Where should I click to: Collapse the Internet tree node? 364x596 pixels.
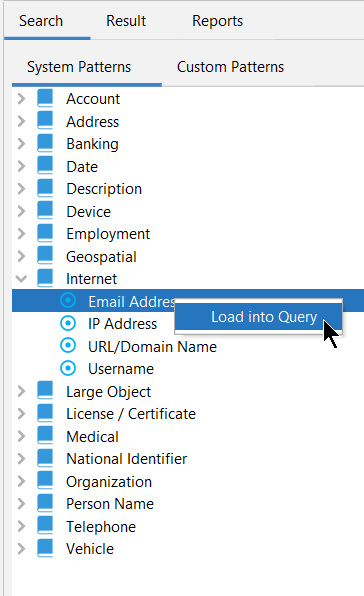pos(22,279)
